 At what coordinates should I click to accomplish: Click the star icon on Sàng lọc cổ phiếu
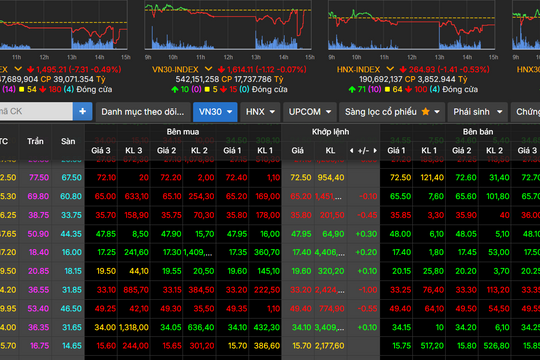click(426, 112)
